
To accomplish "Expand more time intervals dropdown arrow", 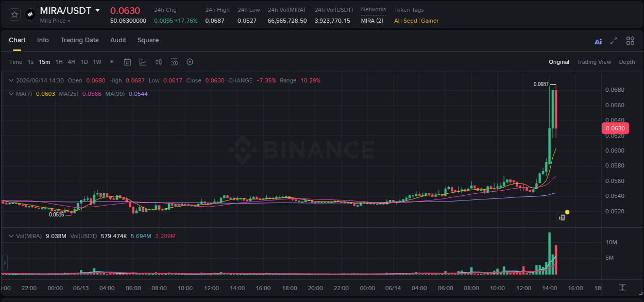I will pos(112,62).
